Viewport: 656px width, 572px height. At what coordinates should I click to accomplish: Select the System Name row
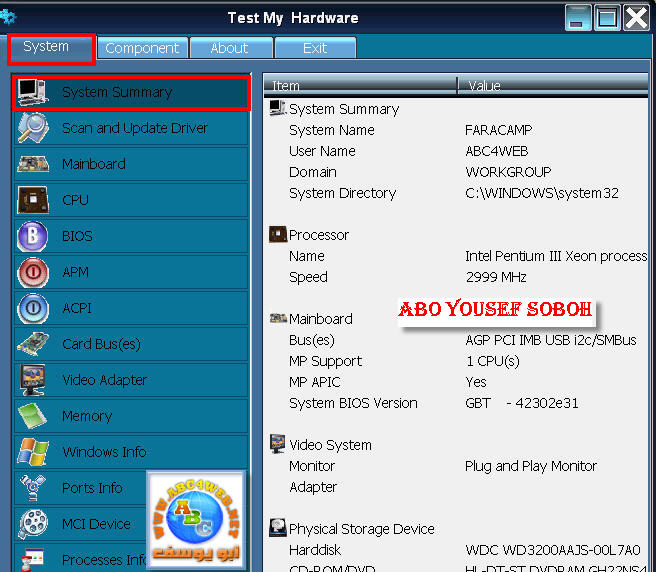coord(456,130)
